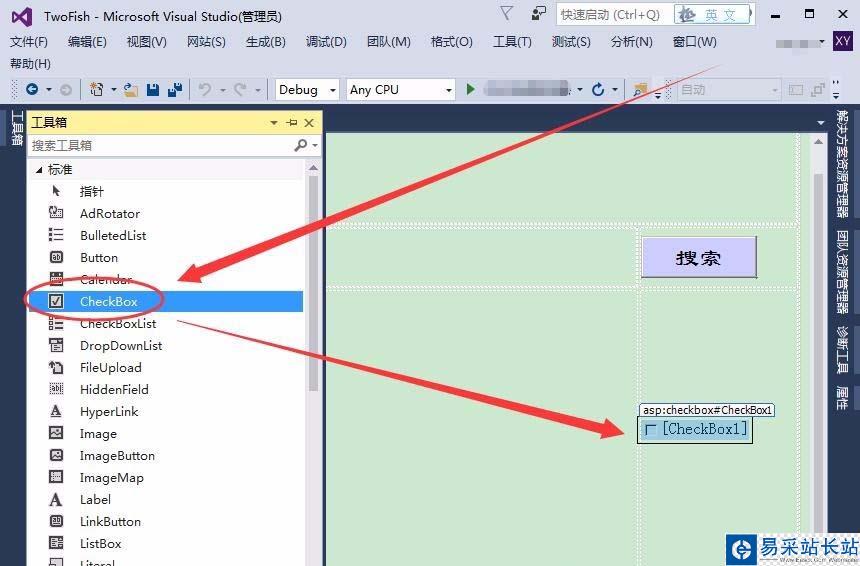Click the Open File toolbar icon
Viewport: 860px width, 566px height.
coord(131,89)
